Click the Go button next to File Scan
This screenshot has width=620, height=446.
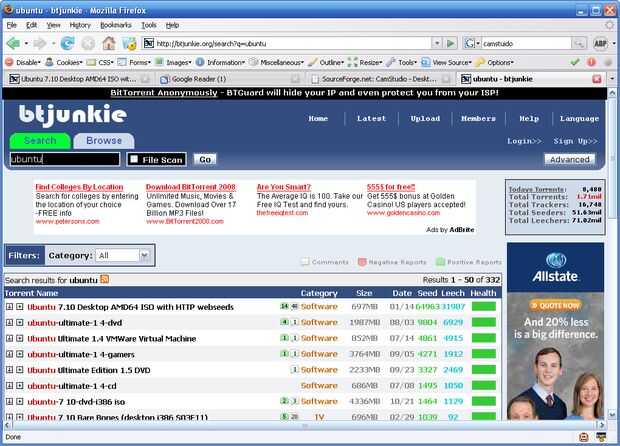coord(205,159)
